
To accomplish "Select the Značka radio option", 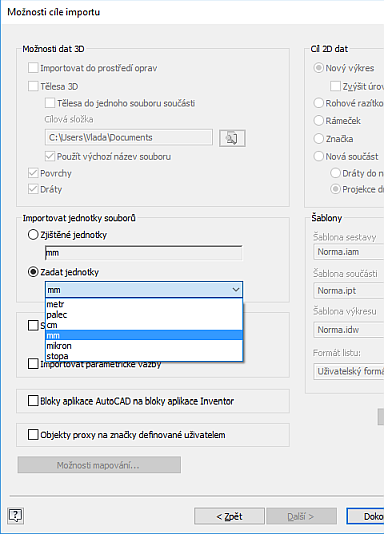I will [x=318, y=138].
